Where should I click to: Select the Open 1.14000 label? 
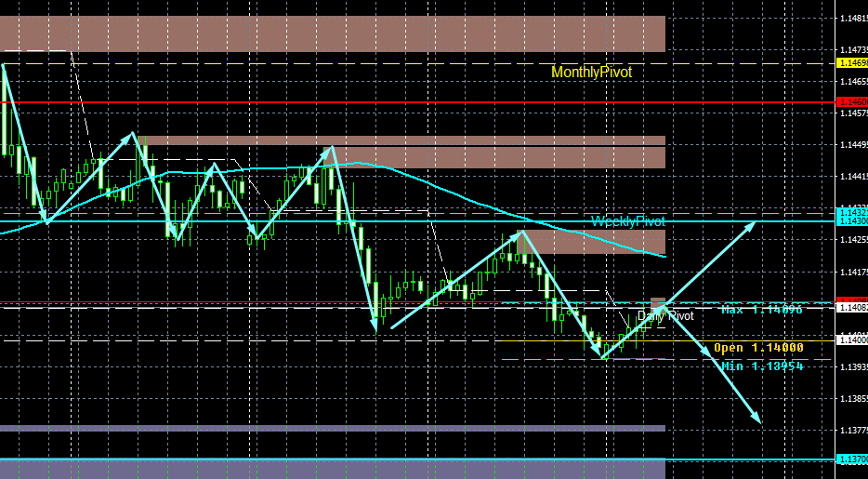tap(758, 348)
